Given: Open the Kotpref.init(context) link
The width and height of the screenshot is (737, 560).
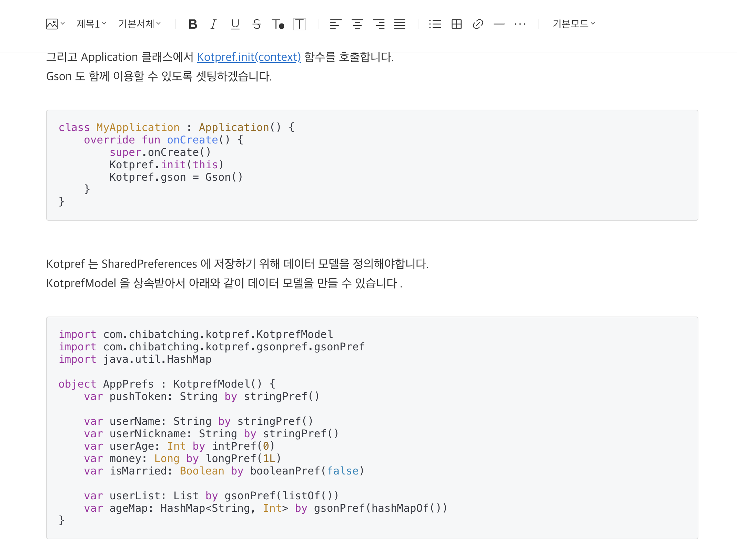Looking at the screenshot, I should point(249,57).
